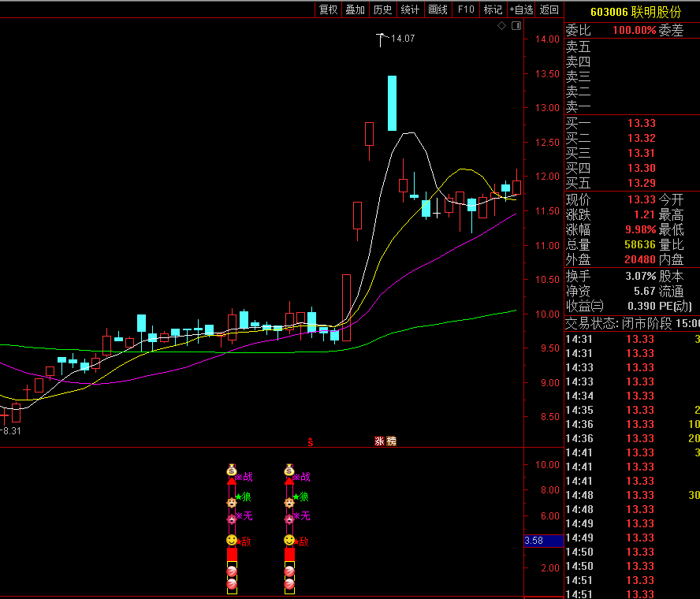Click orange sun face in second signal column
Image resolution: width=700 pixels, height=599 pixels.
click(289, 503)
